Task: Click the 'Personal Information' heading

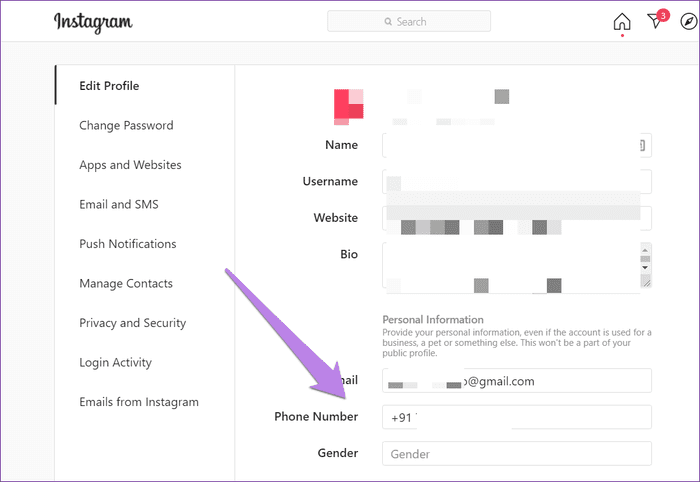Action: tap(433, 320)
